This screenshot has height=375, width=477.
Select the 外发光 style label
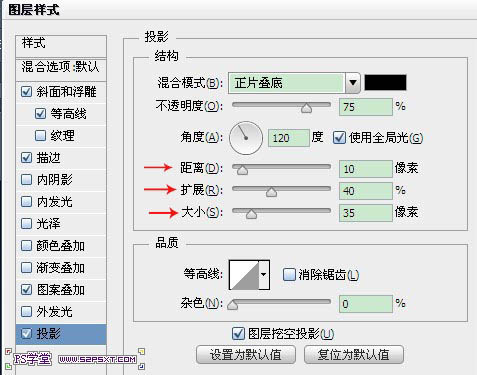point(54,312)
